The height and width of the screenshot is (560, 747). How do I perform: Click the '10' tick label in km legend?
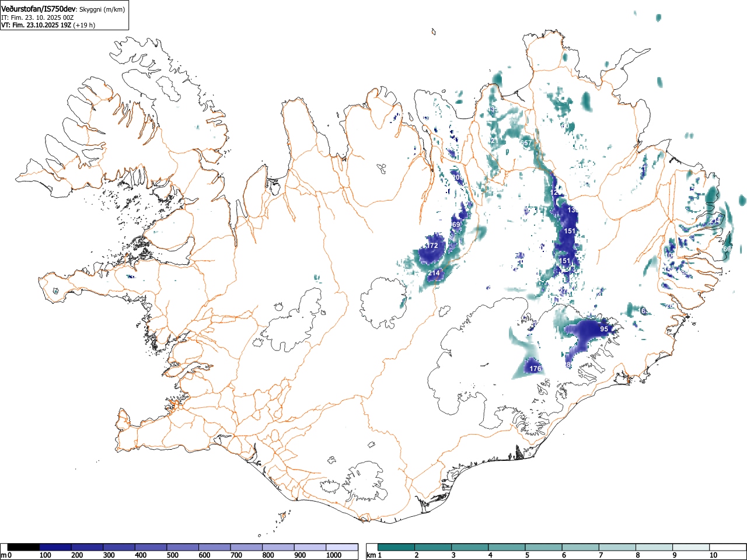713,555
